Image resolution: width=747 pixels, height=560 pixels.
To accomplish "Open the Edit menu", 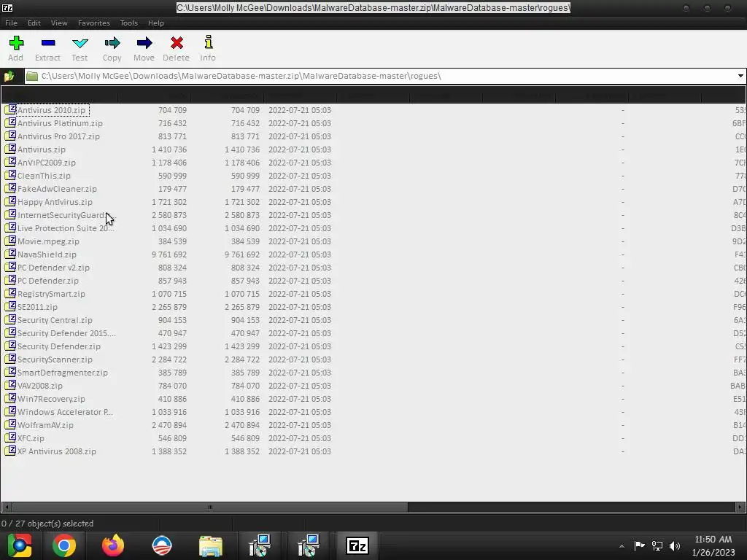I will (34, 23).
